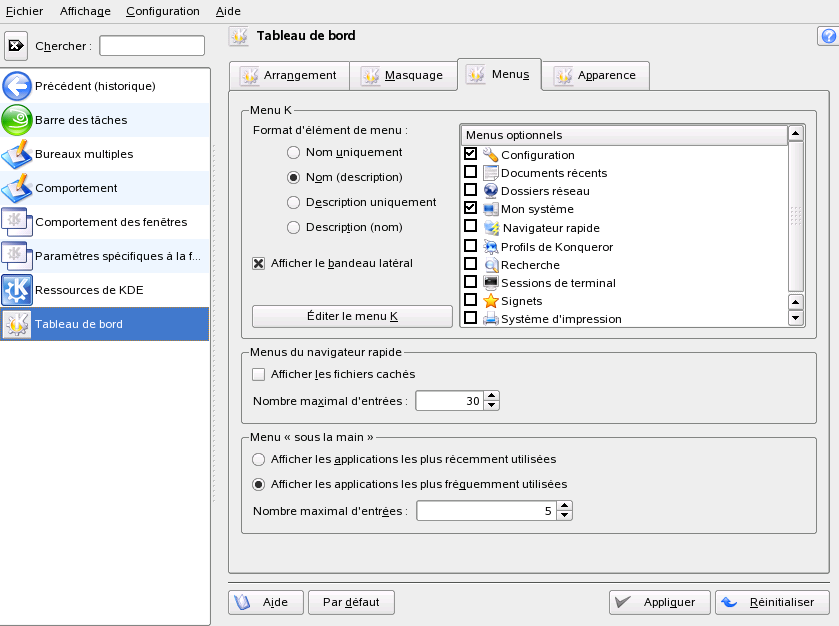Click the icon on the Masquage tab

click(370, 75)
